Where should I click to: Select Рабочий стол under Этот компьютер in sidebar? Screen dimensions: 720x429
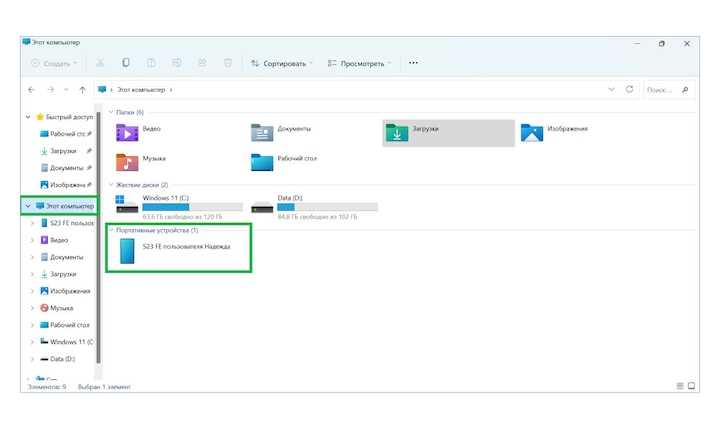click(x=65, y=325)
